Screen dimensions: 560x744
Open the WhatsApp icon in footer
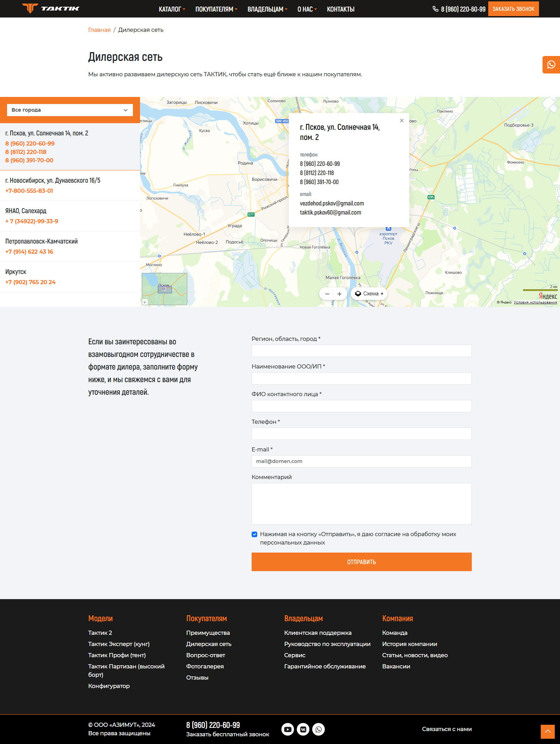point(318,729)
